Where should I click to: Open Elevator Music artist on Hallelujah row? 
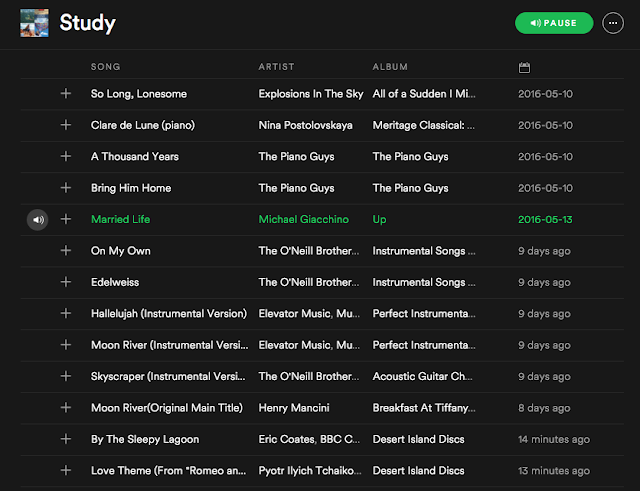[309, 314]
